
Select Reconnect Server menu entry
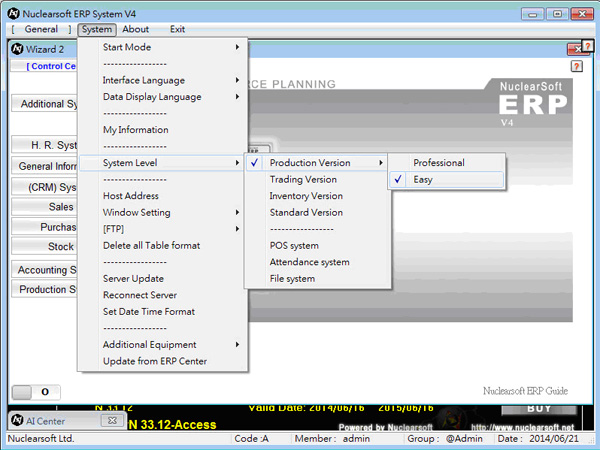162,295
